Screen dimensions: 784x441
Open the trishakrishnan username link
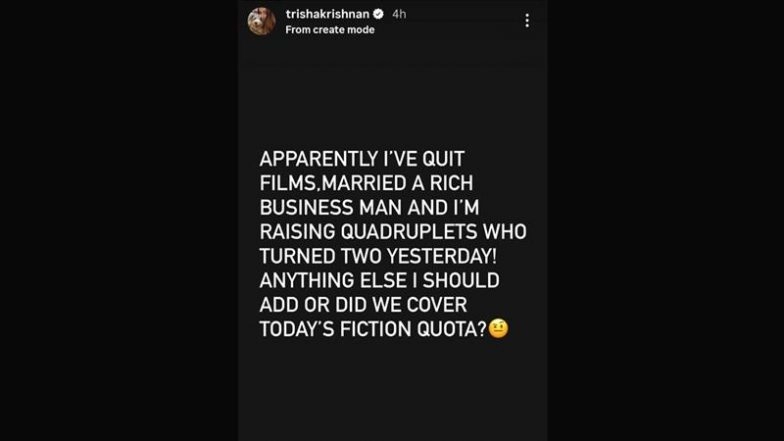(327, 14)
